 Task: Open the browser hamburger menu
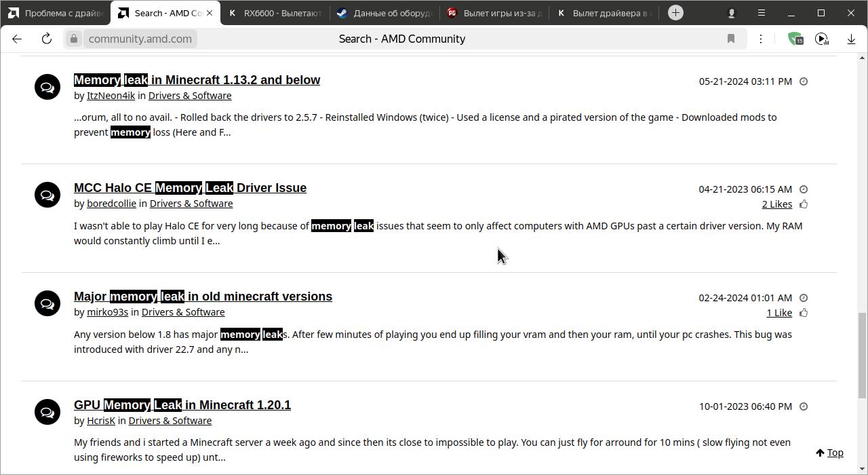point(762,13)
